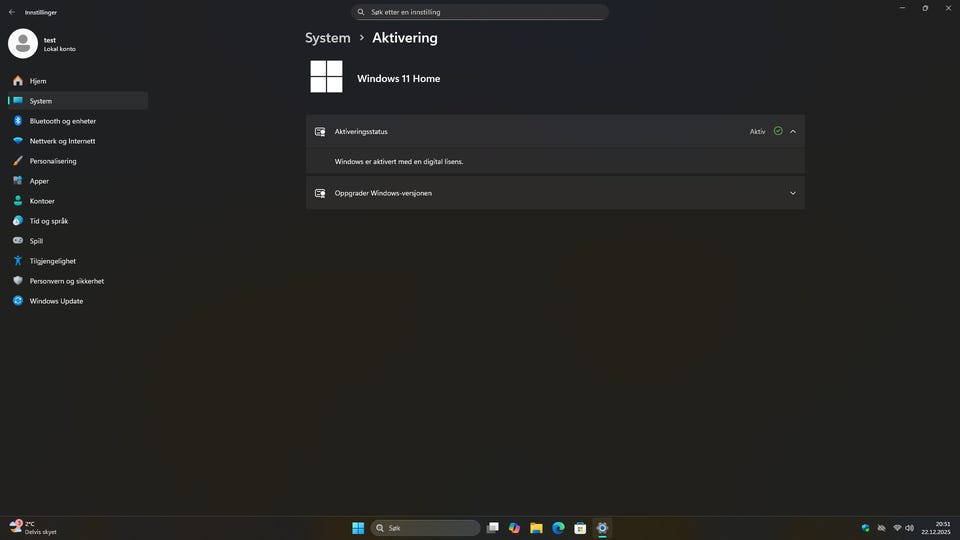Click the Personvern og sikkerhet shield icon
Screen dimensions: 960x540
tap(18, 280)
